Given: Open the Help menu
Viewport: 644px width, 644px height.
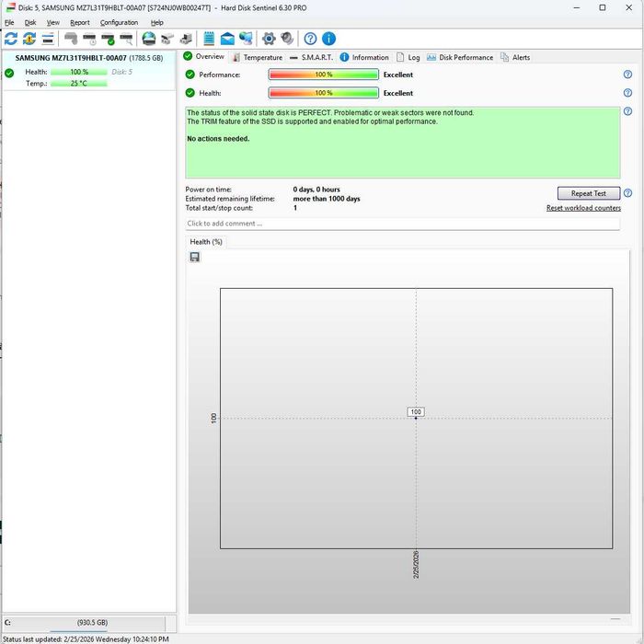Looking at the screenshot, I should (157, 23).
